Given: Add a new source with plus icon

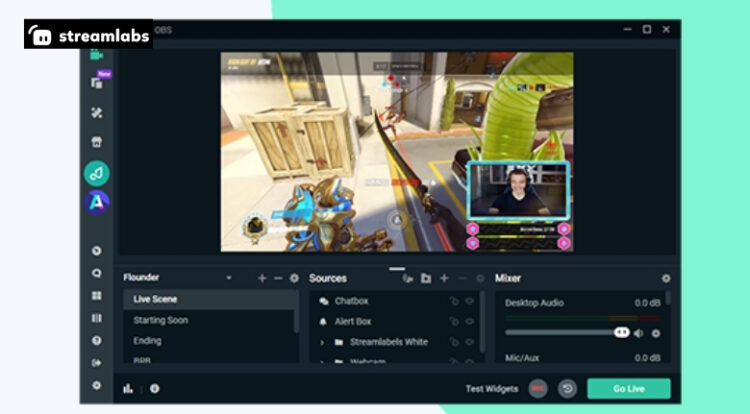Looking at the screenshot, I should click(x=444, y=278).
